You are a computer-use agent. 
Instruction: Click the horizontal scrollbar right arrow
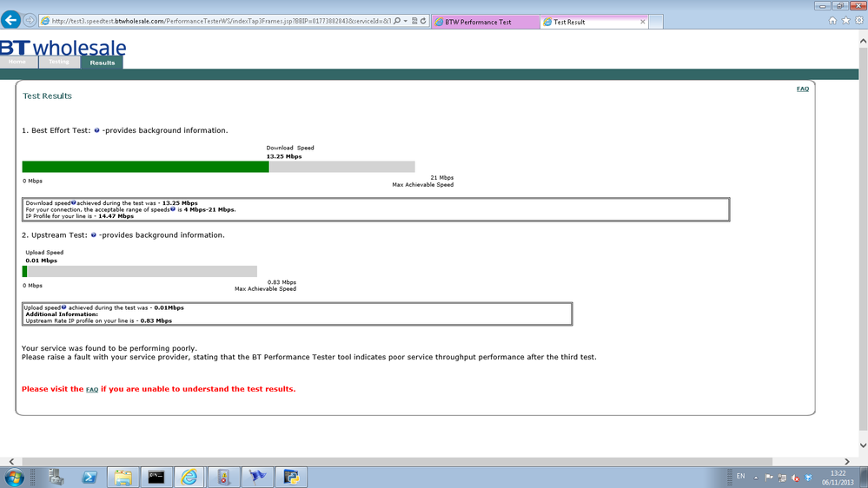(847, 461)
